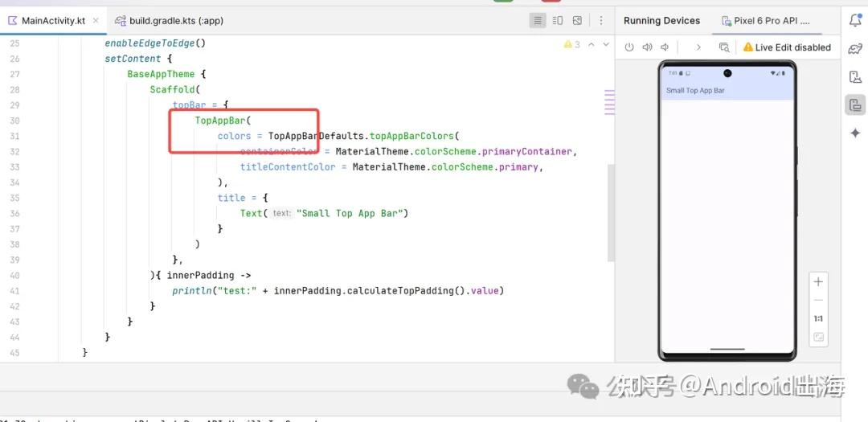Switch editor to Split view mode
Image resolution: width=868 pixels, height=422 pixels.
558,21
